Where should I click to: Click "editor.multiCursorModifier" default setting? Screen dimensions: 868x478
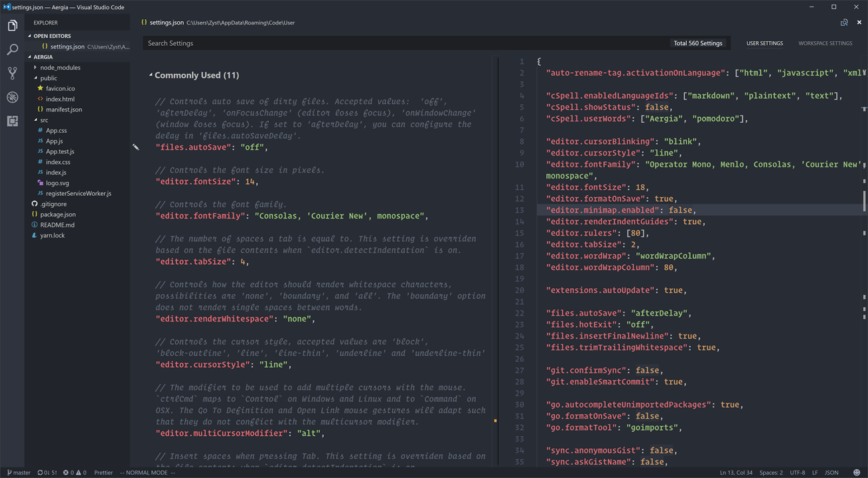[x=221, y=434]
